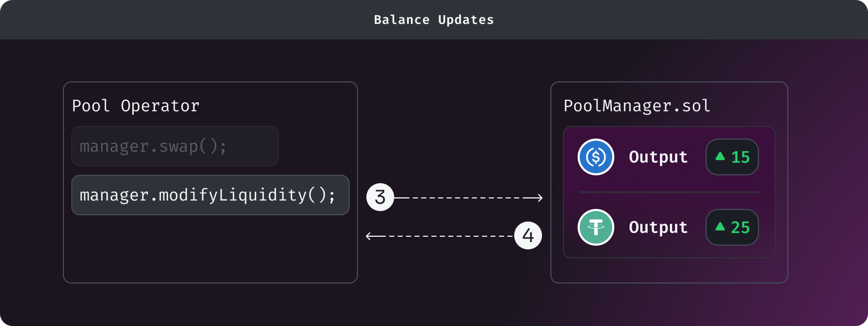Click the step 3 circle marker

(380, 197)
